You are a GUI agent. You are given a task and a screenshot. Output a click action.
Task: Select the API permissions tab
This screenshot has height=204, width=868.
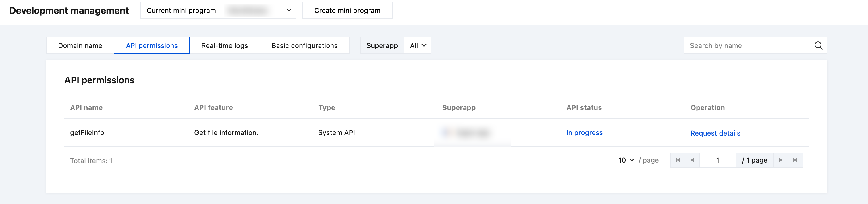pos(152,45)
